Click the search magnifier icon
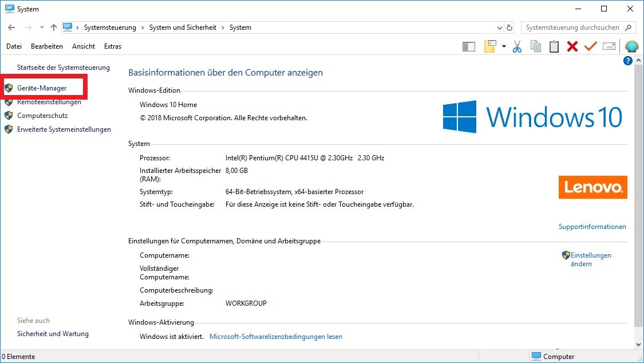 coord(628,27)
